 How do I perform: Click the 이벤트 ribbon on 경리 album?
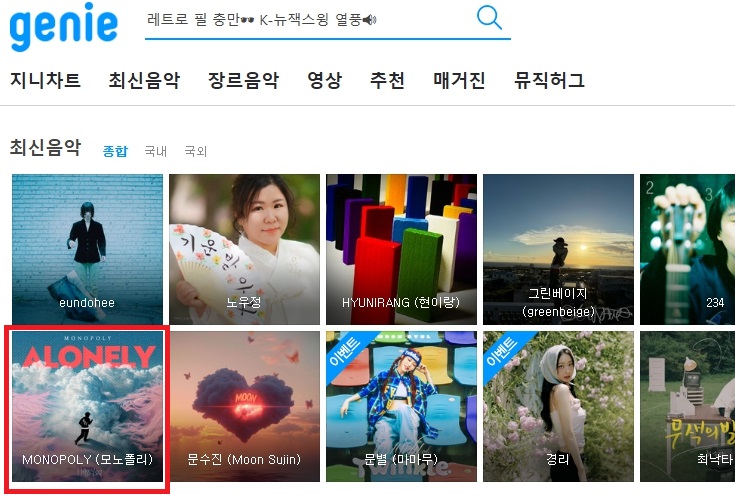coord(503,351)
